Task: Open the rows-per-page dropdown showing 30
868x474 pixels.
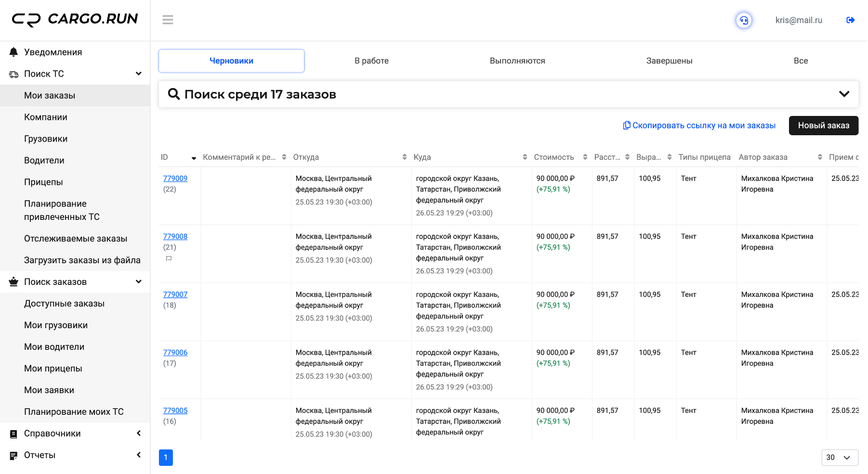Action: pos(840,457)
